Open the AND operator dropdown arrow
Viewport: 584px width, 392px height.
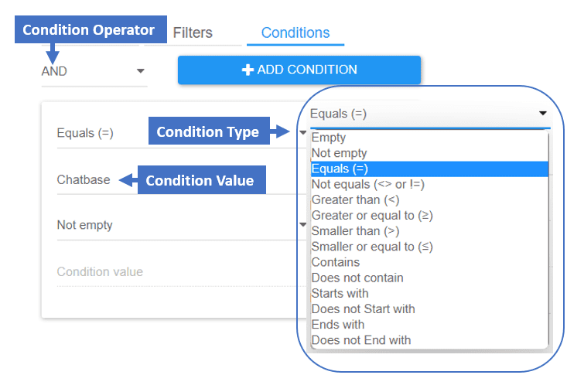[141, 70]
